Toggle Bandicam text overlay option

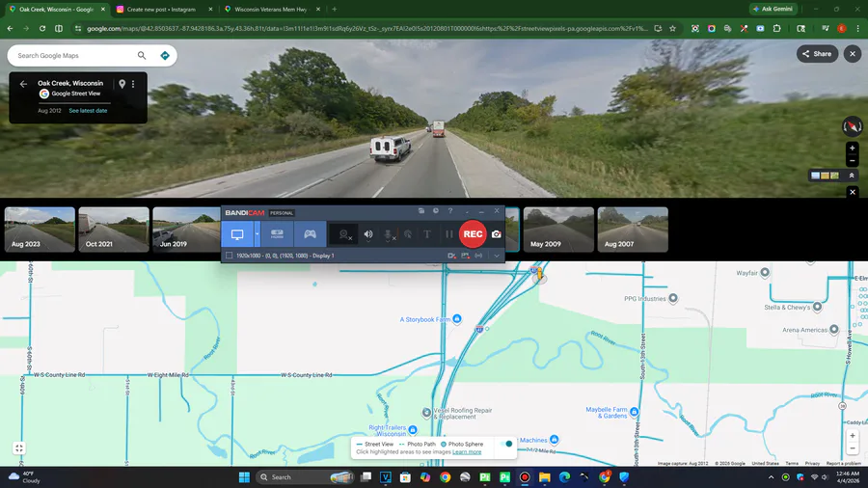427,234
